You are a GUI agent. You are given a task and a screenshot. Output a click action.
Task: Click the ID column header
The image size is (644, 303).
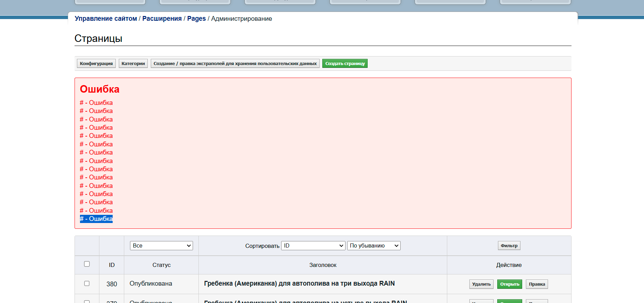click(112, 265)
